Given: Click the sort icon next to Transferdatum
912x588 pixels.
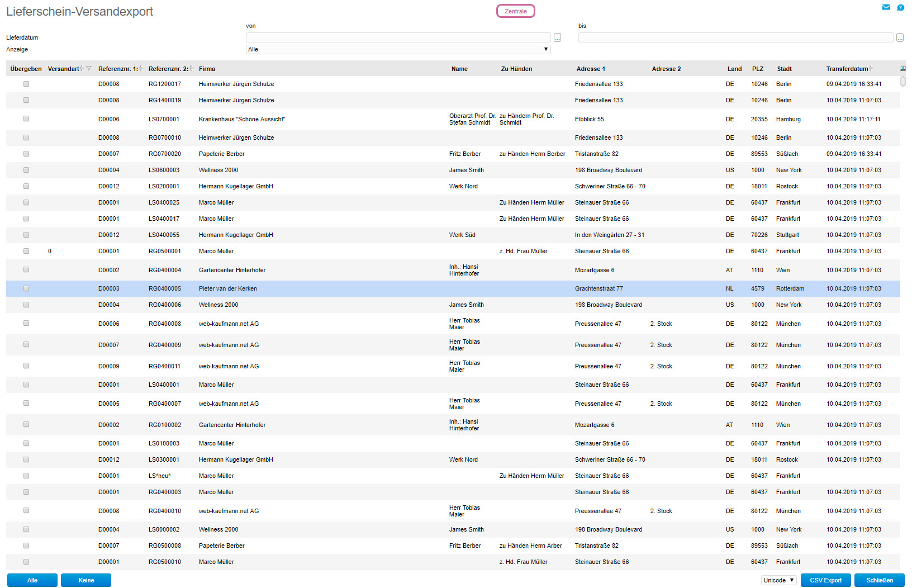Looking at the screenshot, I should point(871,69).
